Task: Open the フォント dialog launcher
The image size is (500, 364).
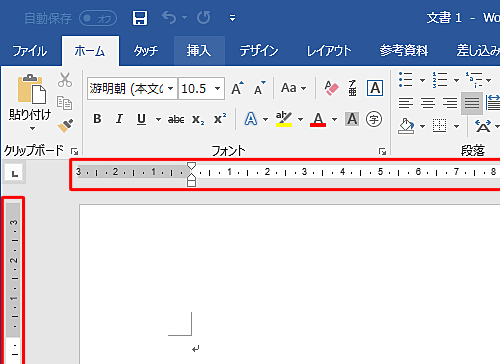Action: point(382,152)
